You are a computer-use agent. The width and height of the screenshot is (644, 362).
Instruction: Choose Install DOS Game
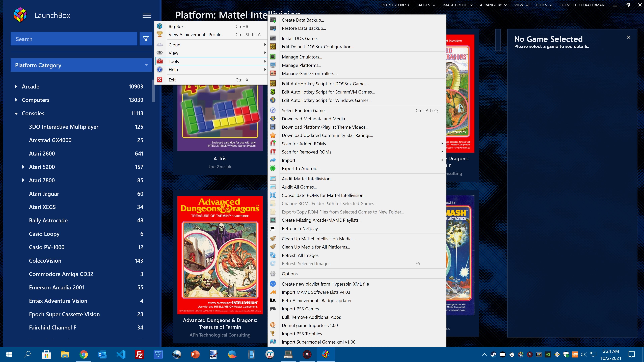coord(301,39)
